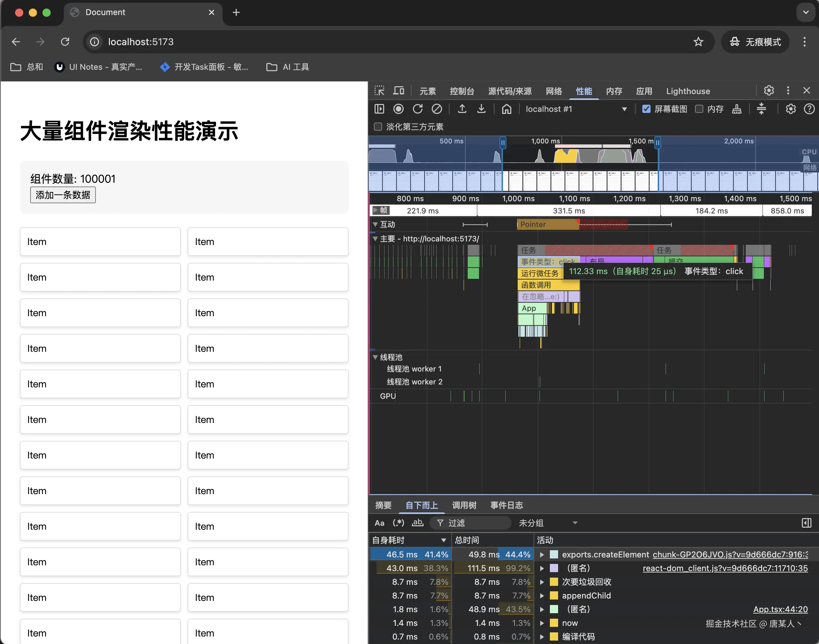Click the collect garbage broom icon
This screenshot has width=819, height=644.
tap(736, 109)
